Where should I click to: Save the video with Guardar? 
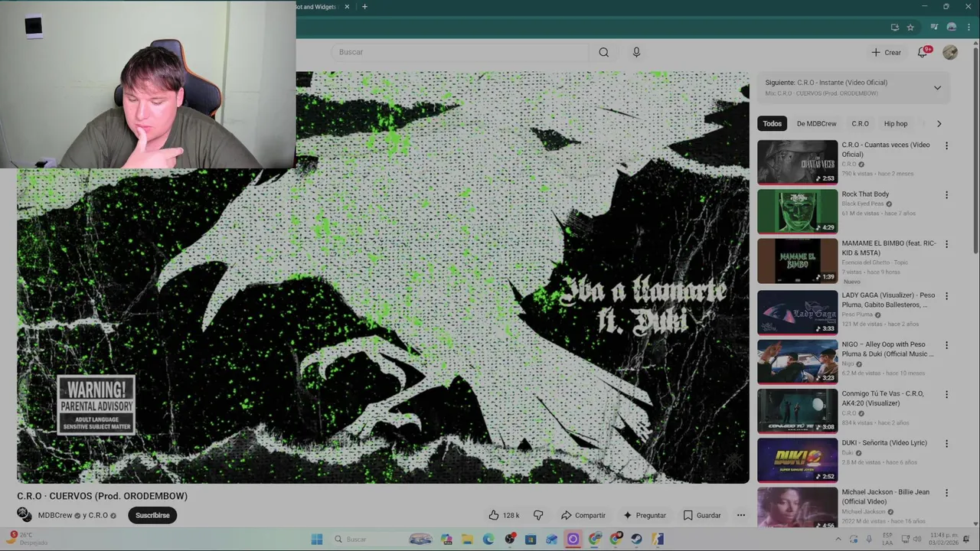pos(702,515)
